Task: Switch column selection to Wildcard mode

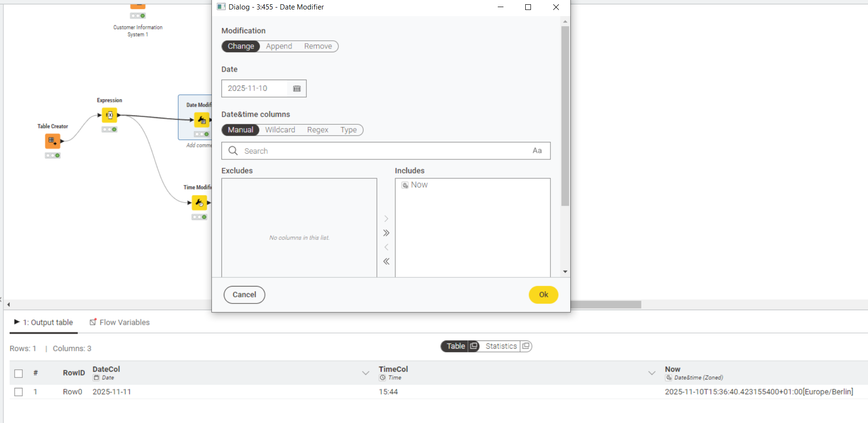Action: (280, 130)
